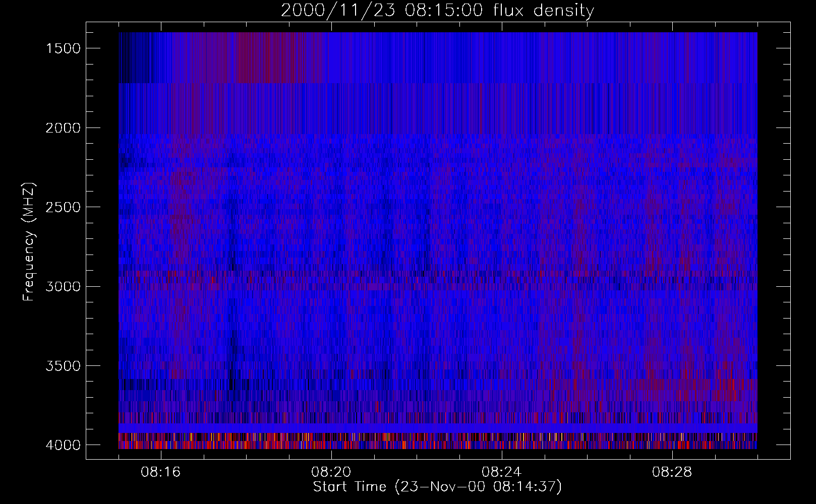Click the 2500 frequency tick label

pyautogui.click(x=63, y=207)
